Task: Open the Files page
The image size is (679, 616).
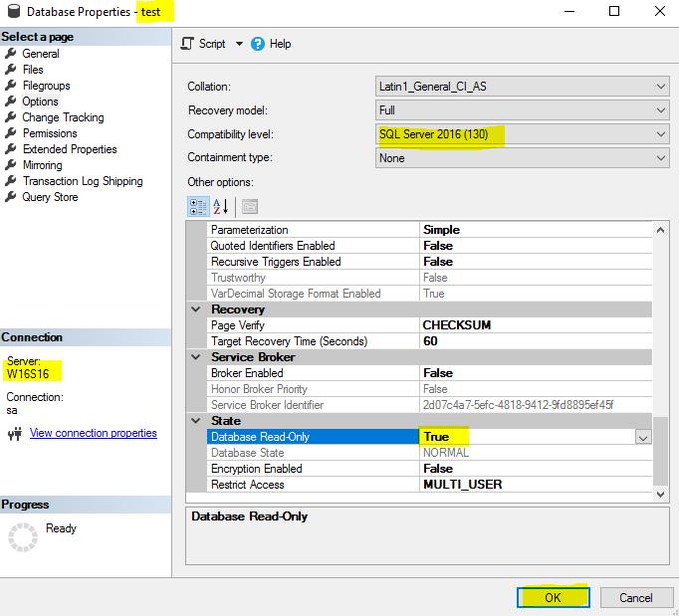Action: tap(33, 70)
